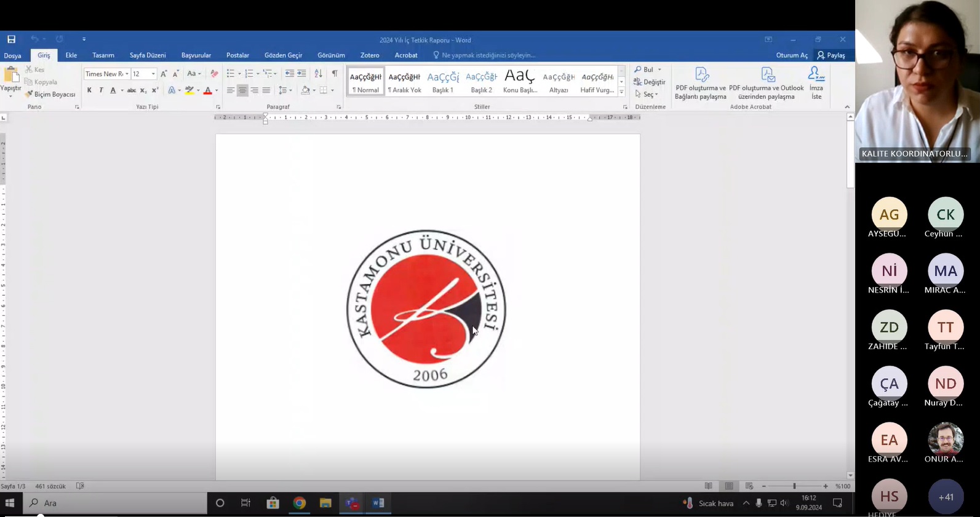Clear all formatting eraser icon
Viewport: 980px width, 517px height.
click(x=214, y=74)
